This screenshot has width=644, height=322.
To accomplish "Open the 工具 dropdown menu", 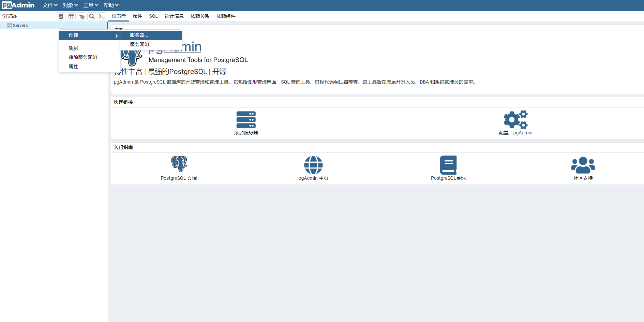I will [91, 5].
